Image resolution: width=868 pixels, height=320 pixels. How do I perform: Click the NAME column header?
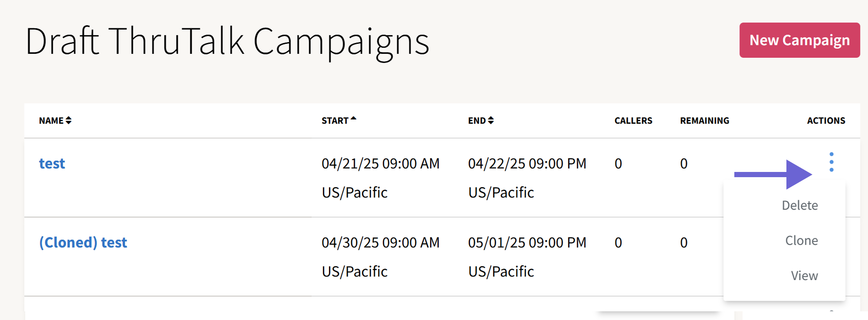pos(51,121)
